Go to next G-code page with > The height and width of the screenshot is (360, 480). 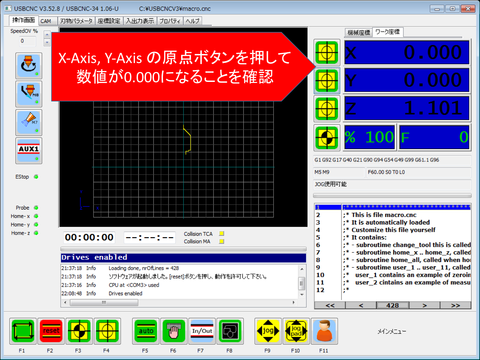pyautogui.click(x=424, y=305)
